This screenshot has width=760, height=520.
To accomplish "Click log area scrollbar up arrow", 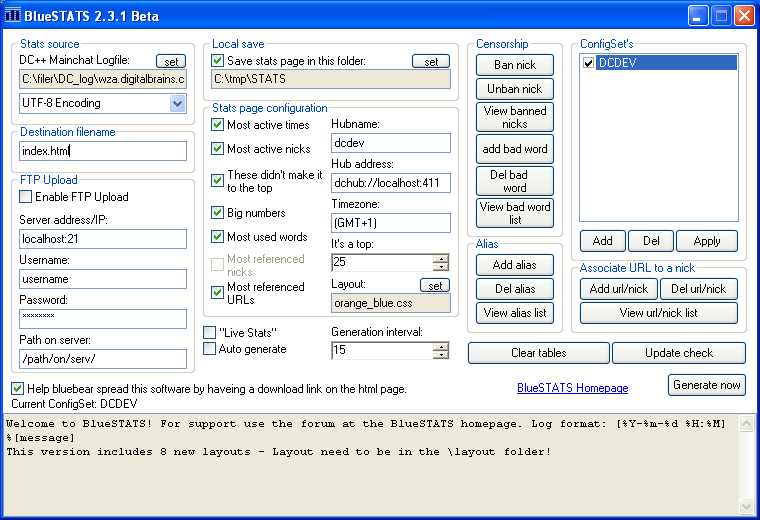I will click(x=746, y=424).
